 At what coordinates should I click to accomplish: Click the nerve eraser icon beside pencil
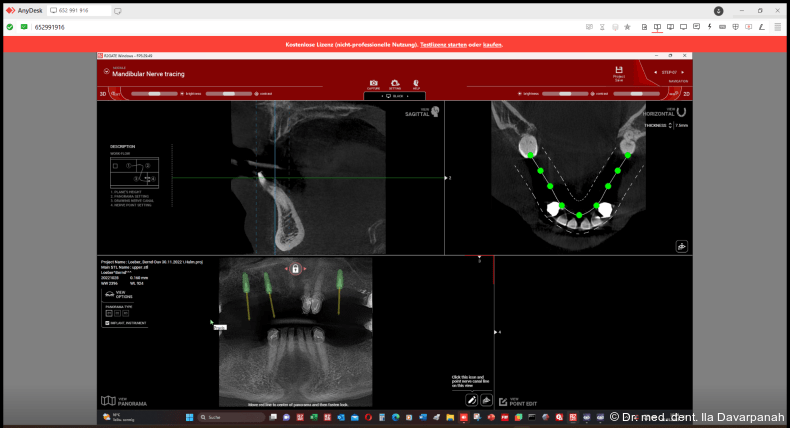(x=486, y=400)
